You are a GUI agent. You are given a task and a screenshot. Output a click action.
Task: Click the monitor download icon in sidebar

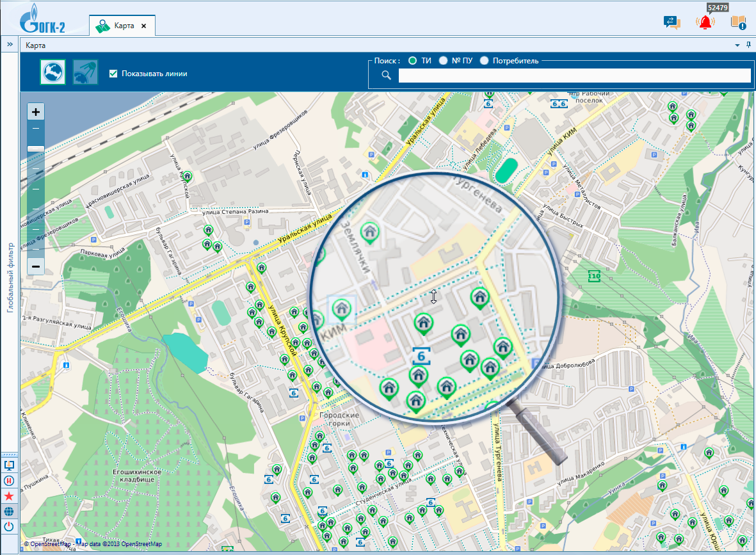coord(9,465)
